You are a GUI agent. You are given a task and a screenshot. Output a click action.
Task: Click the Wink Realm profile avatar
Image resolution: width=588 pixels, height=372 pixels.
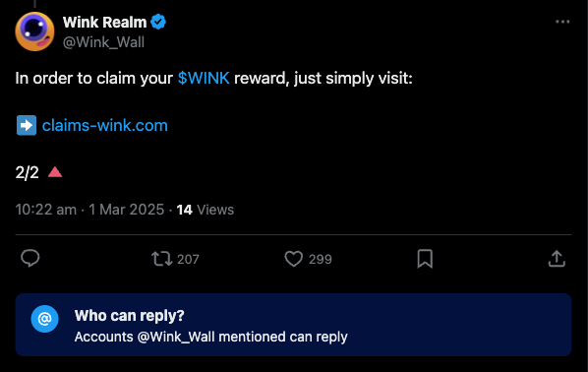point(34,31)
